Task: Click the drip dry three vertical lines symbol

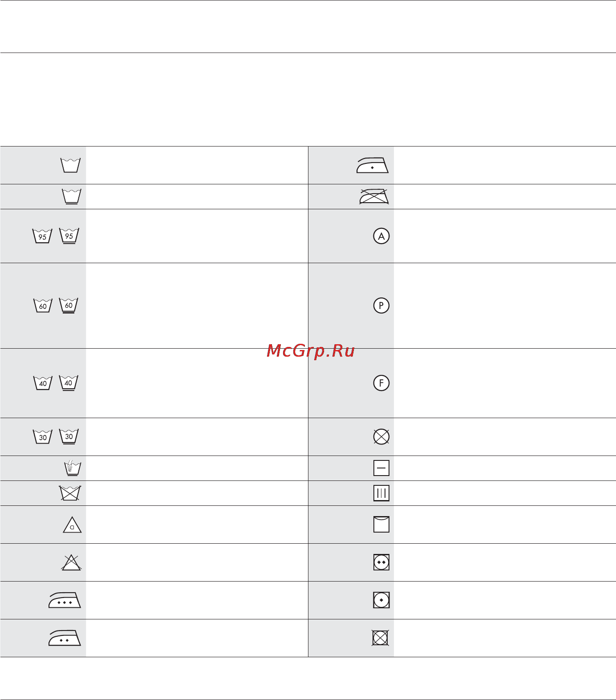Action: [x=381, y=493]
